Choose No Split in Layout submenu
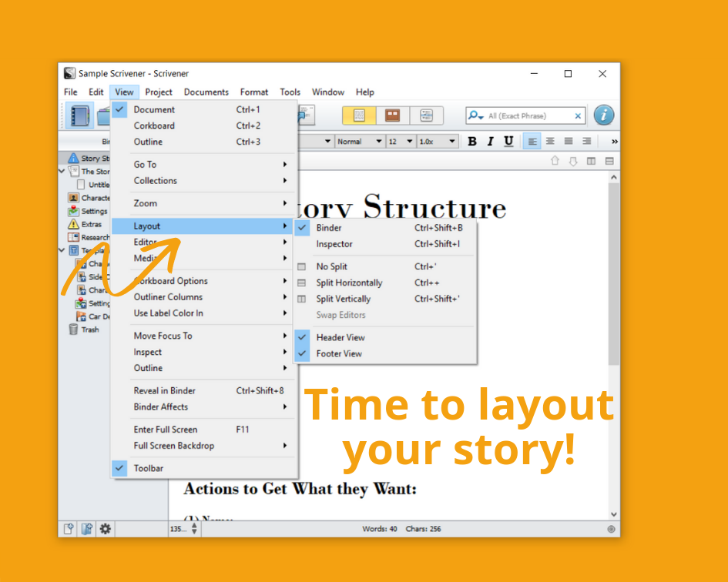 tap(385, 266)
